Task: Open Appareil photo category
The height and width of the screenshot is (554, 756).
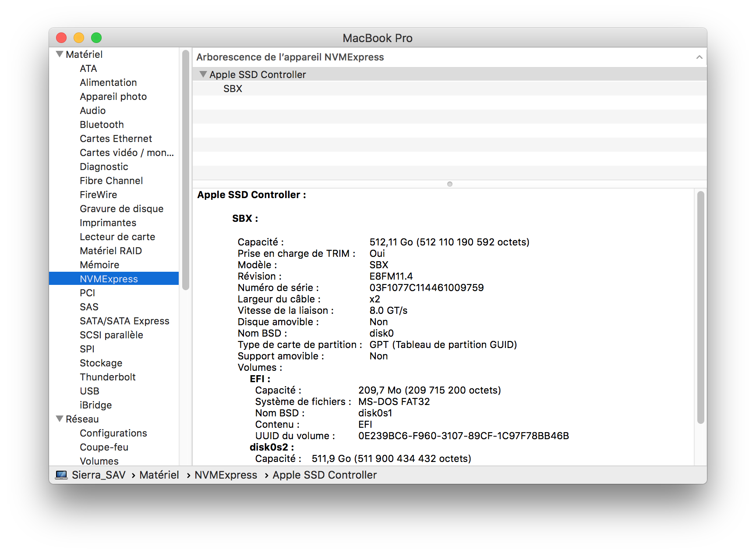Action: [113, 96]
